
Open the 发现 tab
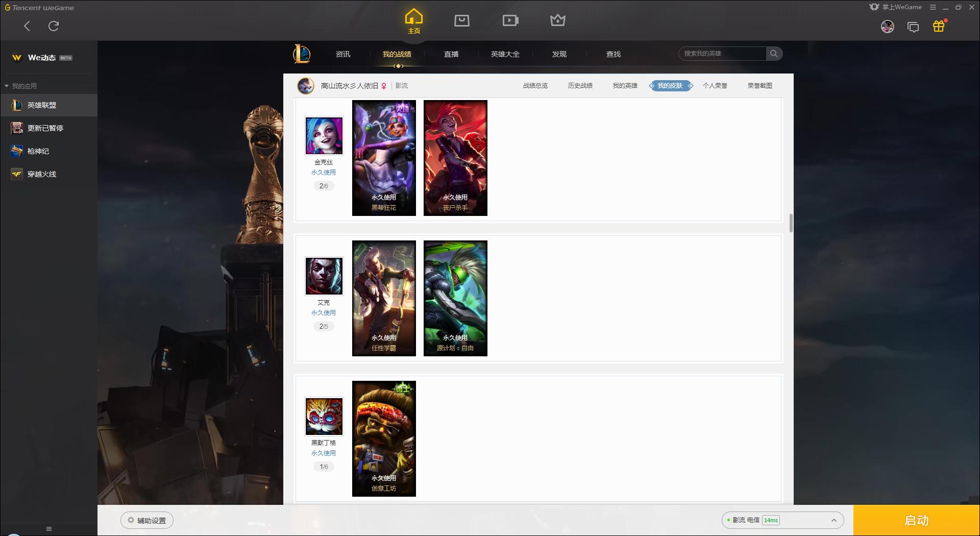click(x=559, y=54)
